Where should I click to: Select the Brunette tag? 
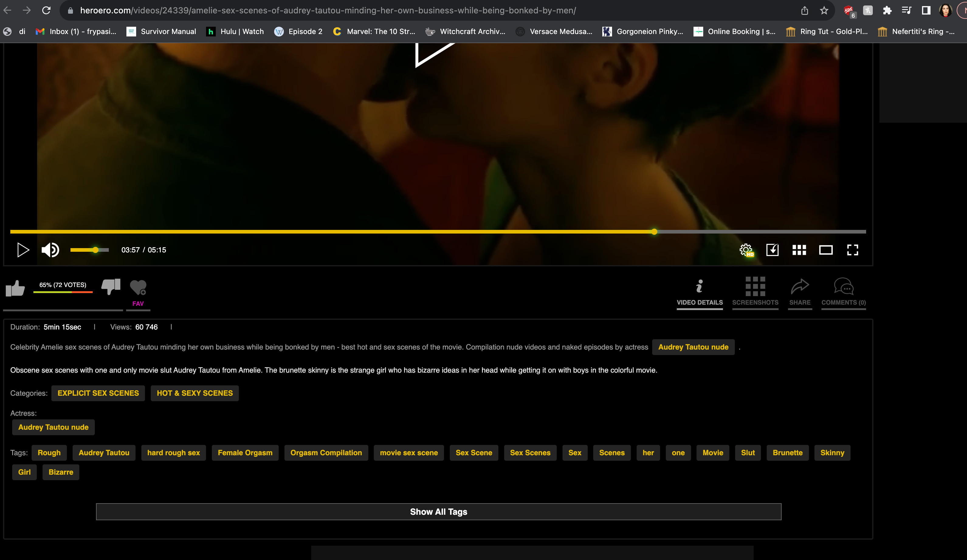click(x=787, y=452)
